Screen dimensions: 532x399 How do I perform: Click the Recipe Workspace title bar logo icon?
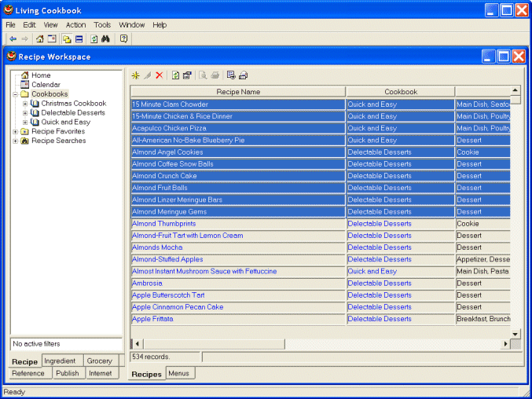coord(12,56)
